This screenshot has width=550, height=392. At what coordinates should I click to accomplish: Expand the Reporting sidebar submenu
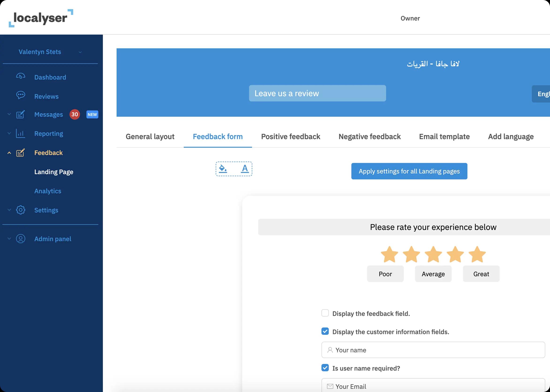[x=9, y=133]
